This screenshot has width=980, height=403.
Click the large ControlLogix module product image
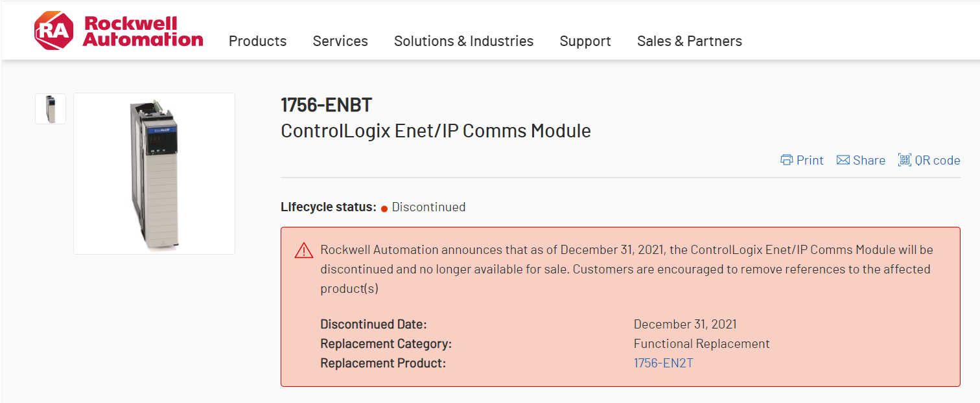154,174
